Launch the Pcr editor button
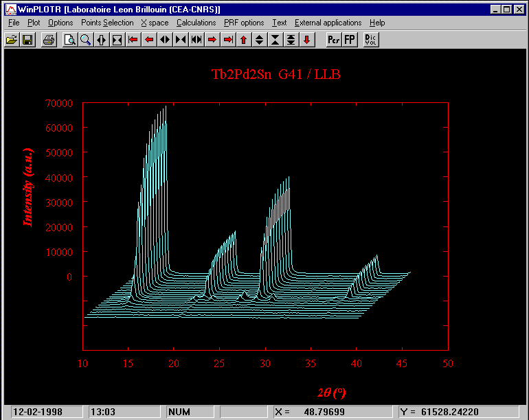 [x=334, y=40]
